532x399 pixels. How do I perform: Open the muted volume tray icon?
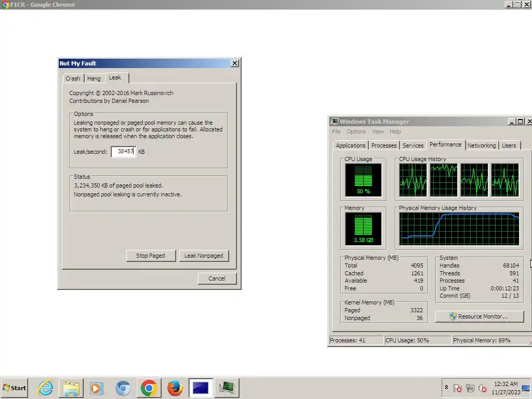pyautogui.click(x=482, y=388)
